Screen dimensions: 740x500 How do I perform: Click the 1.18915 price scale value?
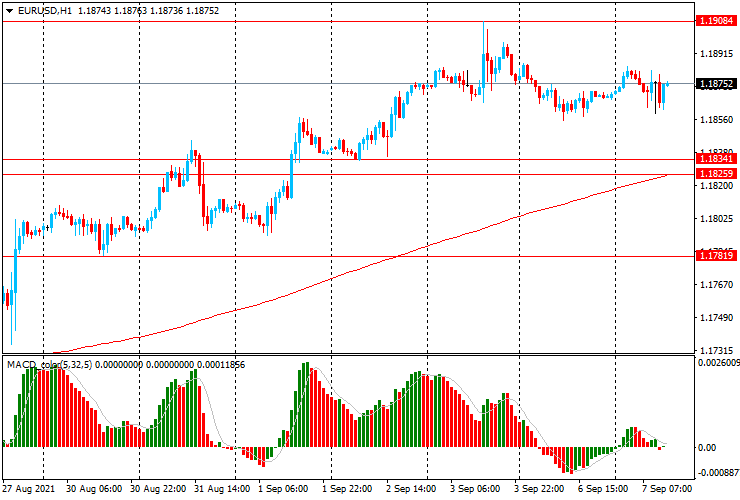[x=716, y=54]
